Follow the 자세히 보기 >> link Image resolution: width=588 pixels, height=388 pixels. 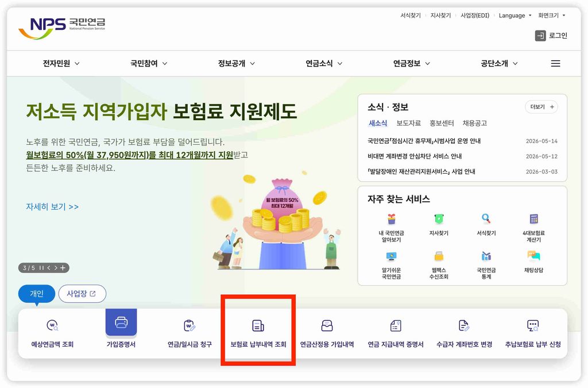[52, 207]
